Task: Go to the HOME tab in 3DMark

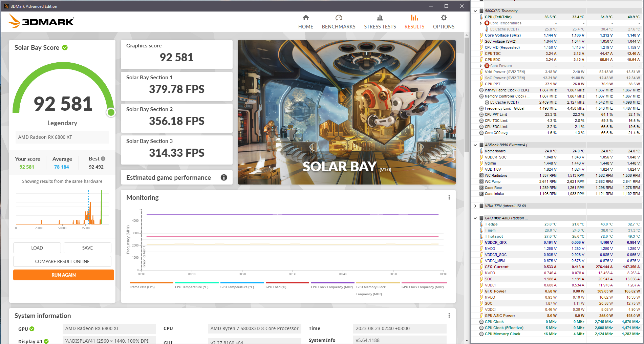Action: [x=305, y=22]
